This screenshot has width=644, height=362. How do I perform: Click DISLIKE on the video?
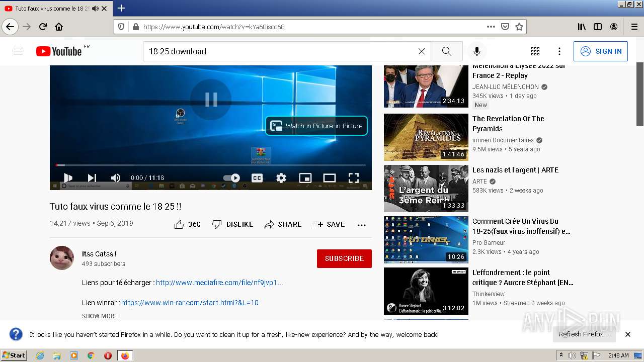[x=232, y=224]
